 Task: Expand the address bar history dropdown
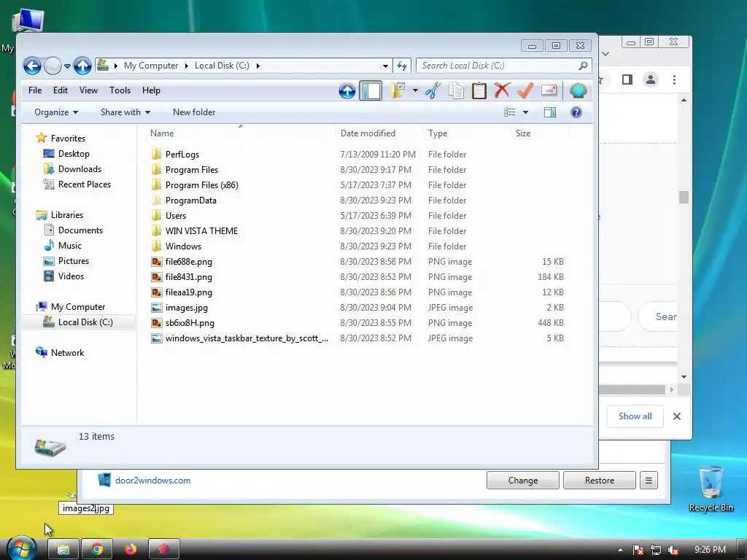pos(385,66)
